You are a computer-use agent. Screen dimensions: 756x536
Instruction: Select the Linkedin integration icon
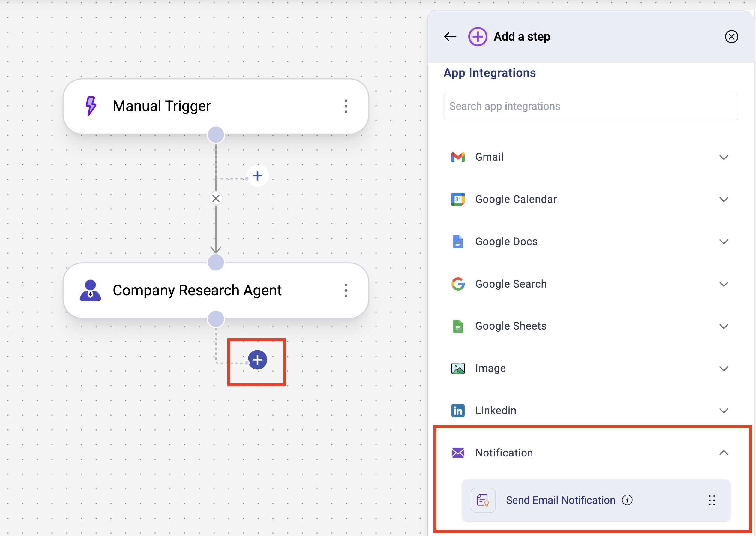[458, 410]
